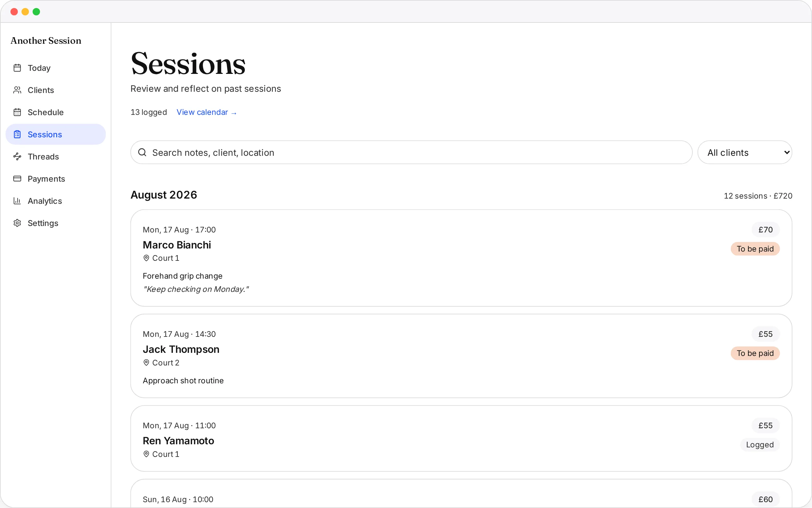The image size is (812, 508).
Task: Click the Clients people icon
Action: click(17, 90)
